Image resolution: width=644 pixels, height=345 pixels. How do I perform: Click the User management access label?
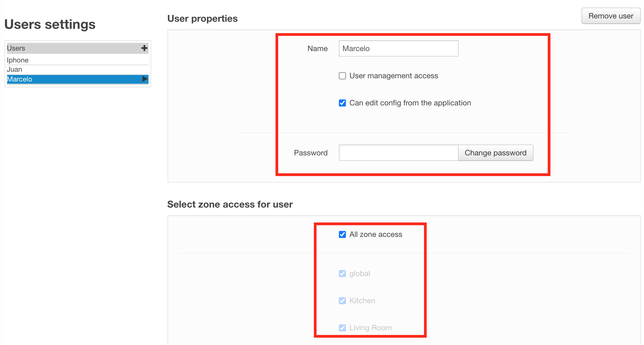(394, 76)
